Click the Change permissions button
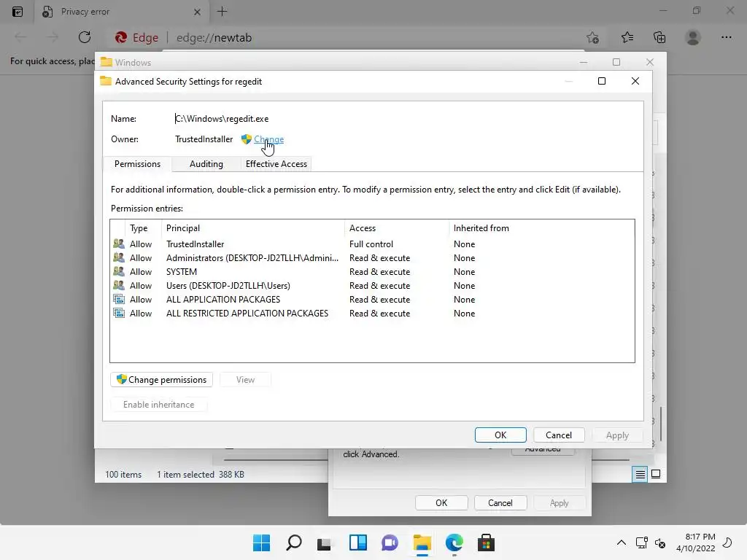Viewport: 747px width, 560px height. [x=161, y=379]
